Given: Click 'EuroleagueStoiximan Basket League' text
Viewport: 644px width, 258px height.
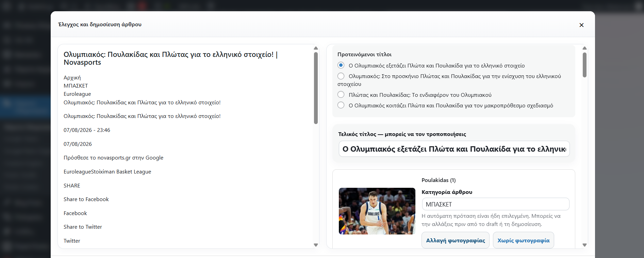Looking at the screenshot, I should click(x=107, y=172).
